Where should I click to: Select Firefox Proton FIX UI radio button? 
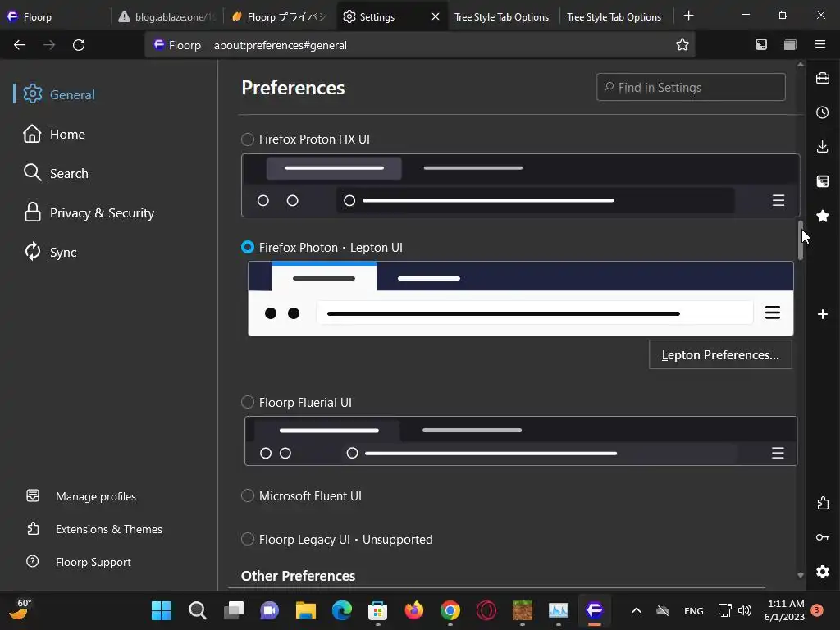click(x=248, y=139)
